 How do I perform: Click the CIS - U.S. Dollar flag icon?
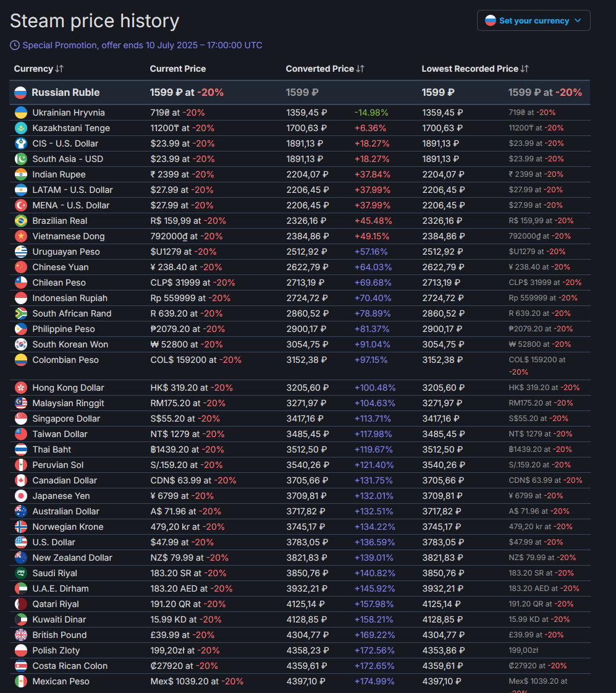[21, 143]
